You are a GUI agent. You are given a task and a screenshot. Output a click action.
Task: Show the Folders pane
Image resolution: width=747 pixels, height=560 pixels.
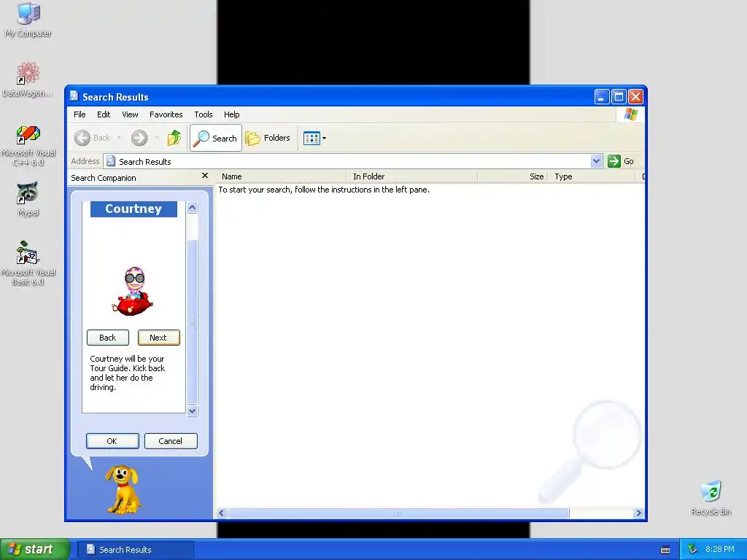[268, 138]
